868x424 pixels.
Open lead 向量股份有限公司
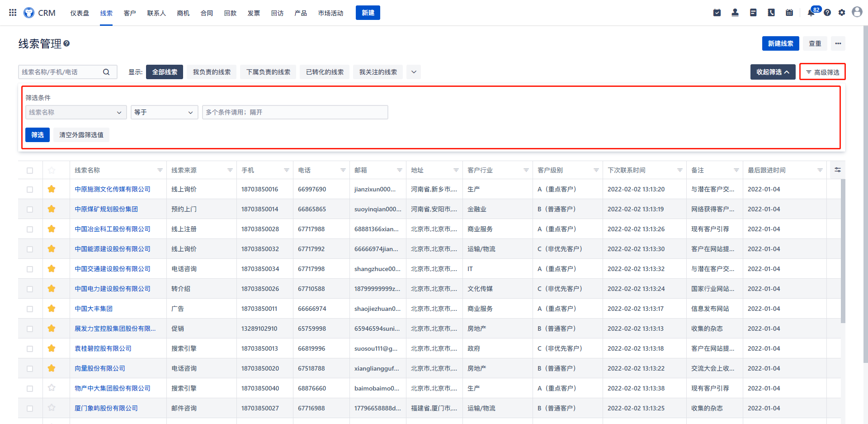100,368
